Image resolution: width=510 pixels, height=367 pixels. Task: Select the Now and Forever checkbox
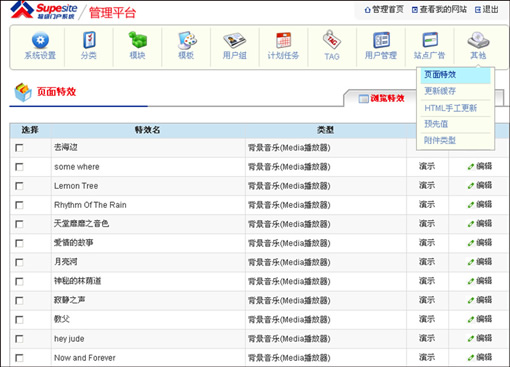click(19, 358)
